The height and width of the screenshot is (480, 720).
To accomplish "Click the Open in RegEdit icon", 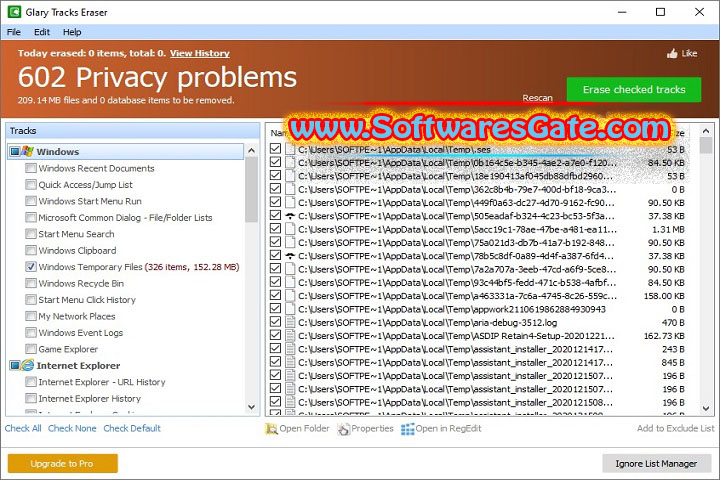I will pyautogui.click(x=407, y=429).
